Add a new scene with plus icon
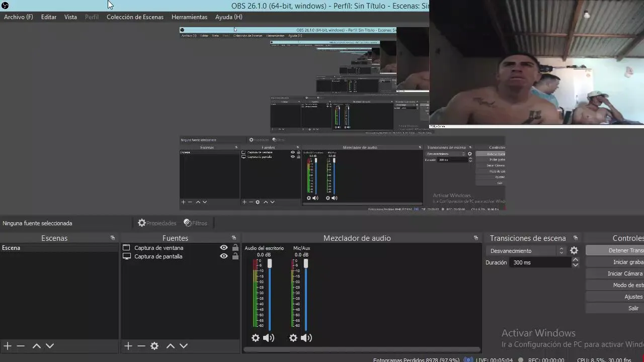Screen dimensions: 644x362 click(8, 346)
